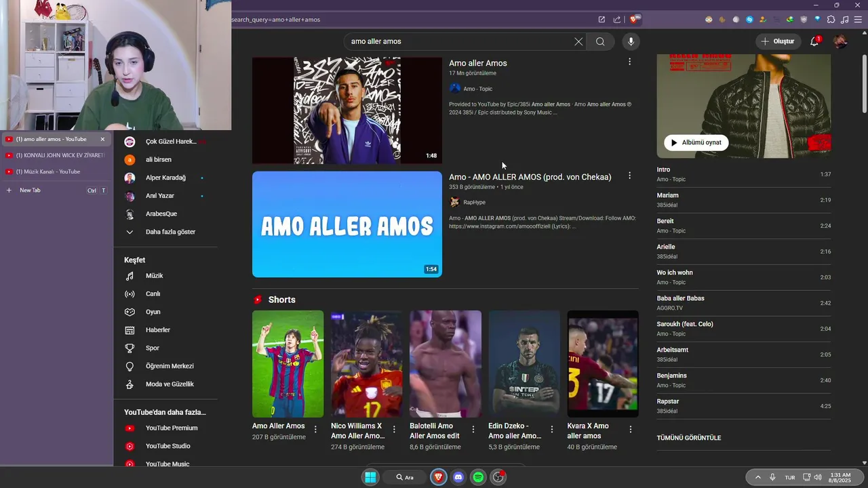868x488 pixels.
Task: Open options for AMO ALLER AMOS prod. von Chekaa
Action: [629, 176]
